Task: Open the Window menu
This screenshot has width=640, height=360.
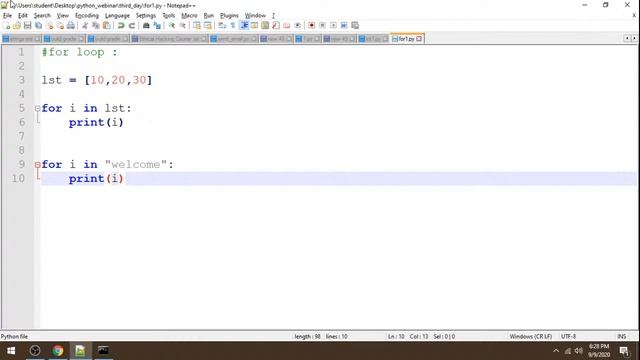Action: pos(255,16)
